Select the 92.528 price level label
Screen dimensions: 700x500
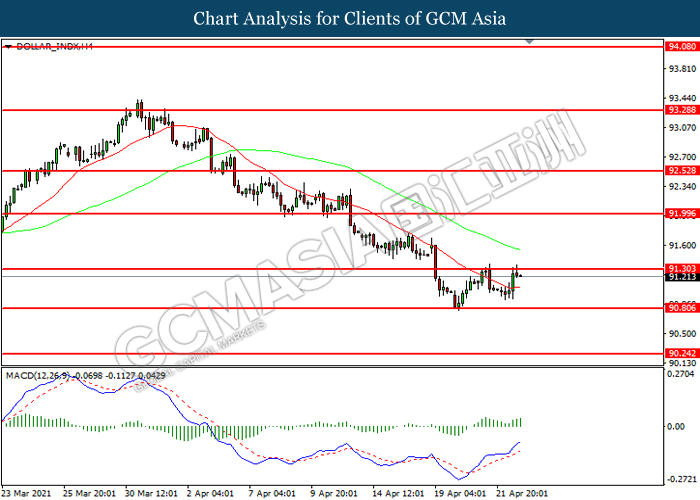click(x=682, y=171)
